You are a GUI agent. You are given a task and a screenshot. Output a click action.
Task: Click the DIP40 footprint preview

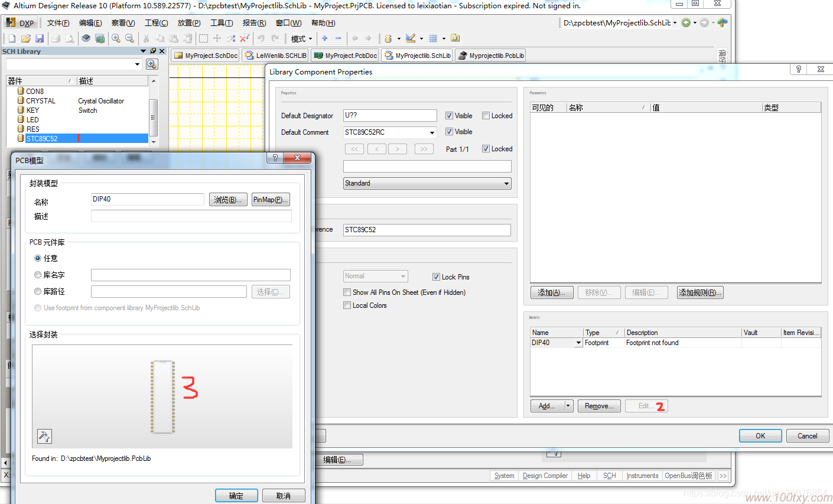[162, 397]
